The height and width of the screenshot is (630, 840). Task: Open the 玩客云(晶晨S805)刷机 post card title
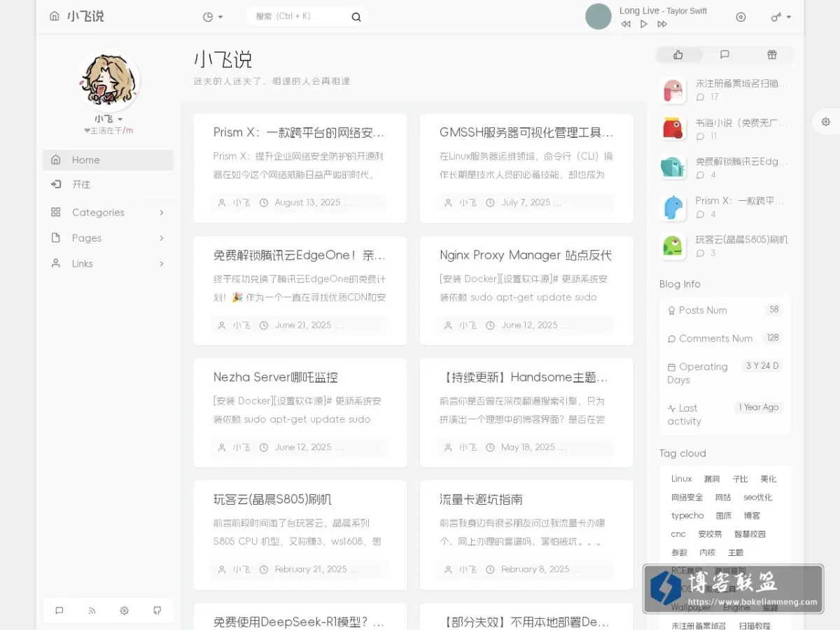(272, 500)
